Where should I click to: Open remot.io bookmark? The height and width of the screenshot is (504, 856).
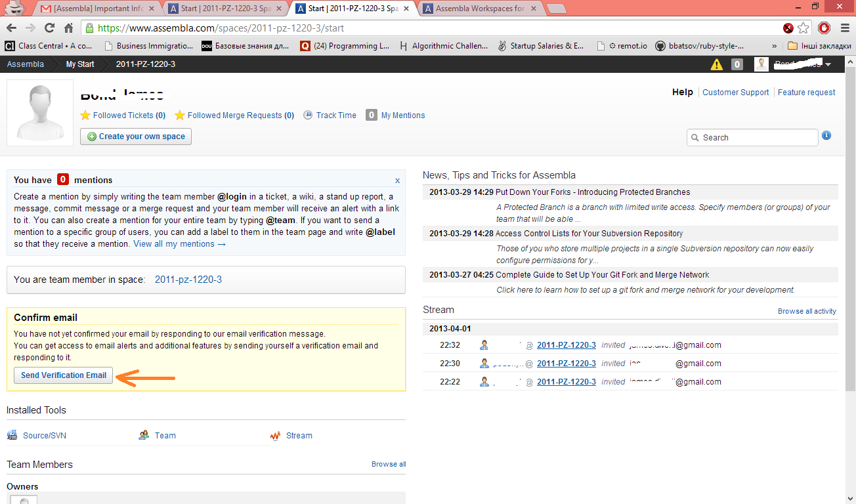(622, 46)
